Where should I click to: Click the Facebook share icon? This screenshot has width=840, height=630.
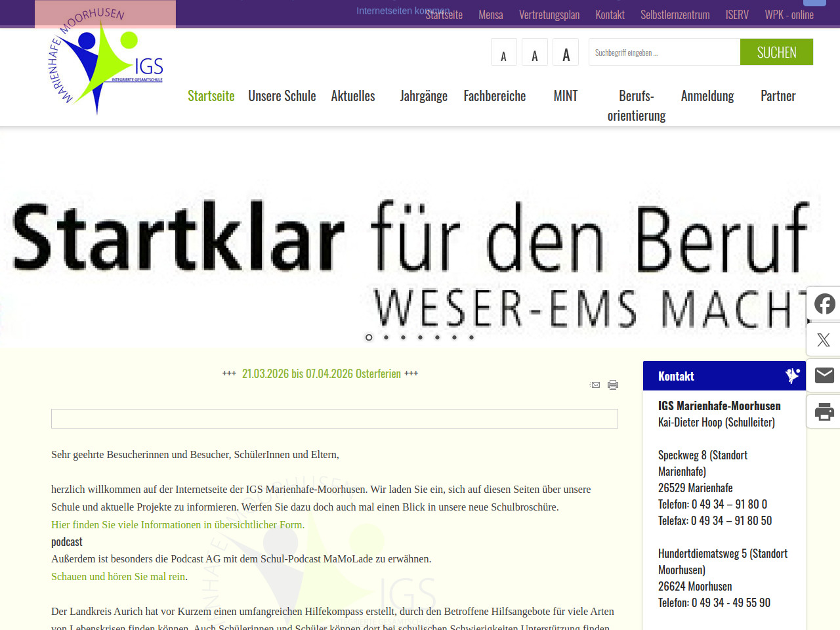click(x=824, y=304)
